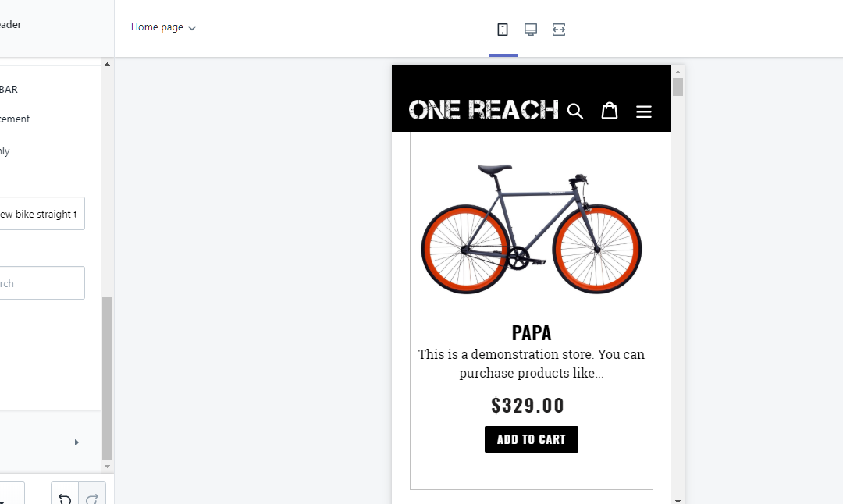Click the sidebar search input field

click(x=42, y=283)
